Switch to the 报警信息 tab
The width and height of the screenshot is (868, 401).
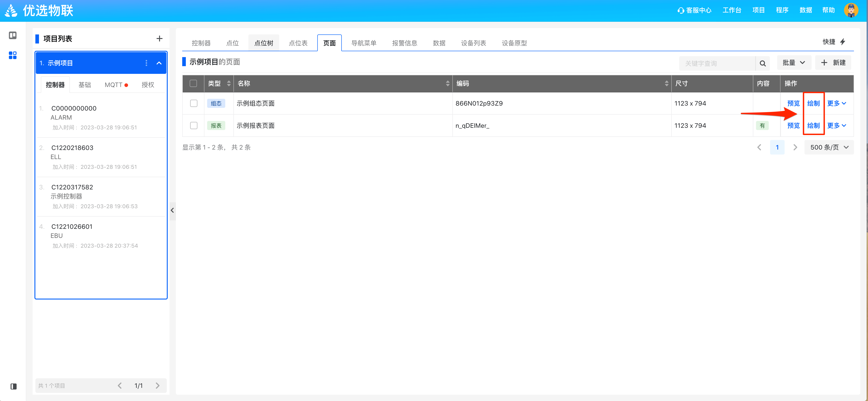tap(405, 43)
